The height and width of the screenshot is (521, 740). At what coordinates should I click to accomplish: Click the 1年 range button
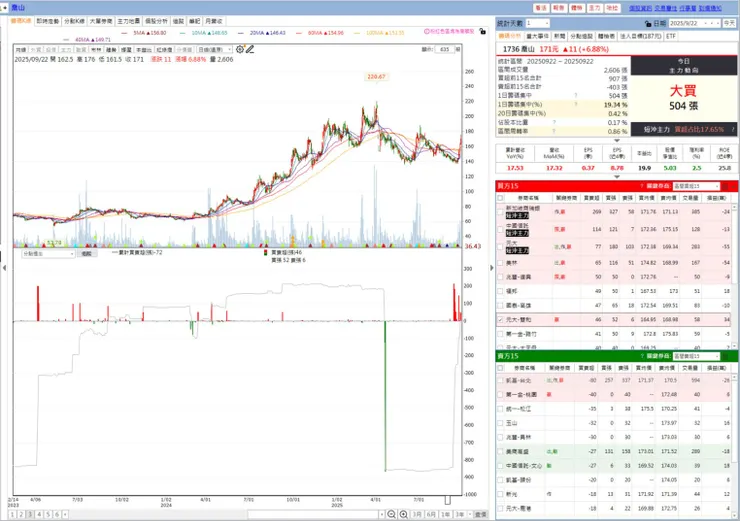click(x=446, y=514)
